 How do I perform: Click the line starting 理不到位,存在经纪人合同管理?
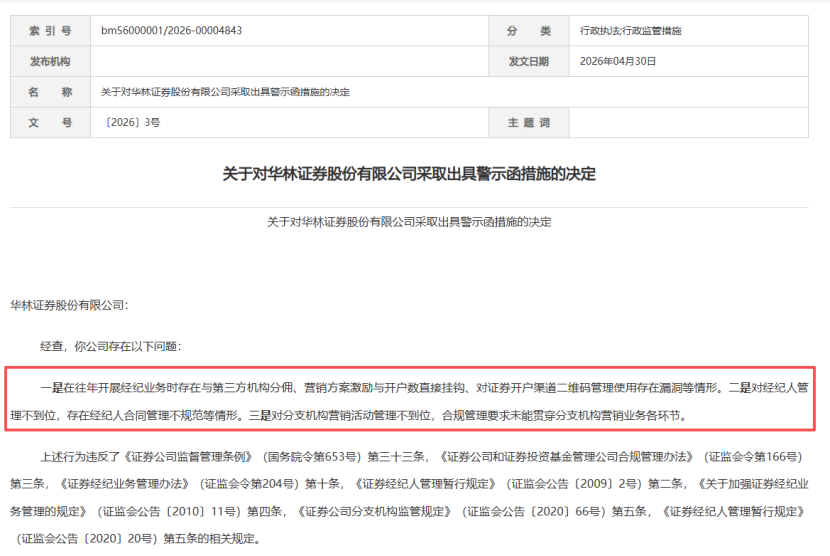click(x=349, y=415)
